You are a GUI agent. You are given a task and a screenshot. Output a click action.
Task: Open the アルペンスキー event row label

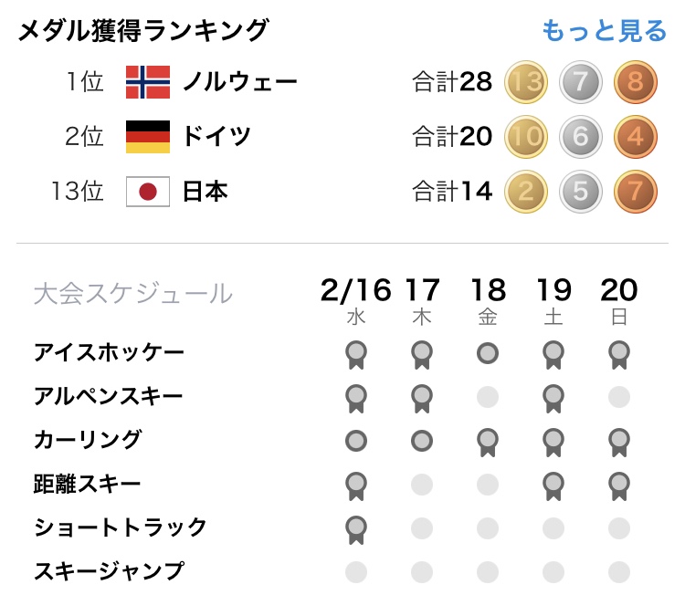click(109, 396)
